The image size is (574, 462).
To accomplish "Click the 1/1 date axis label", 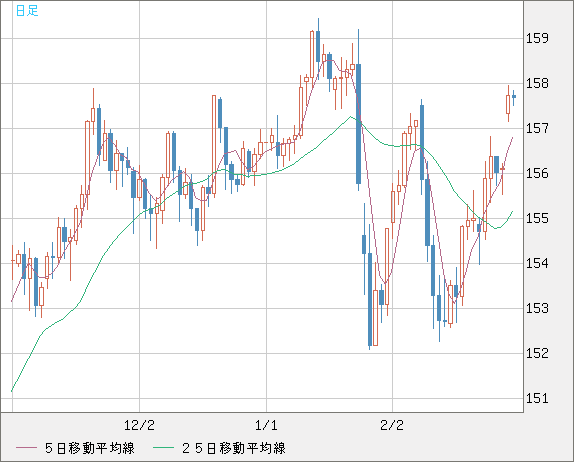I will tap(266, 425).
